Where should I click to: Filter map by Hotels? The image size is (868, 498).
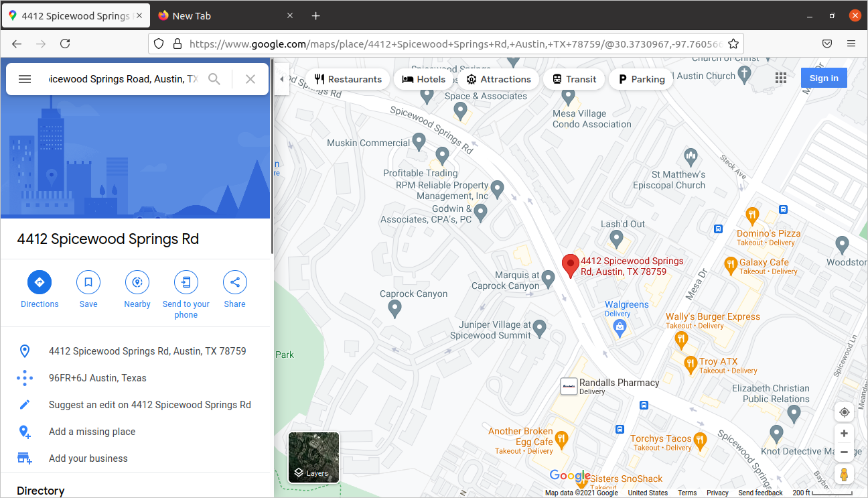click(x=424, y=79)
